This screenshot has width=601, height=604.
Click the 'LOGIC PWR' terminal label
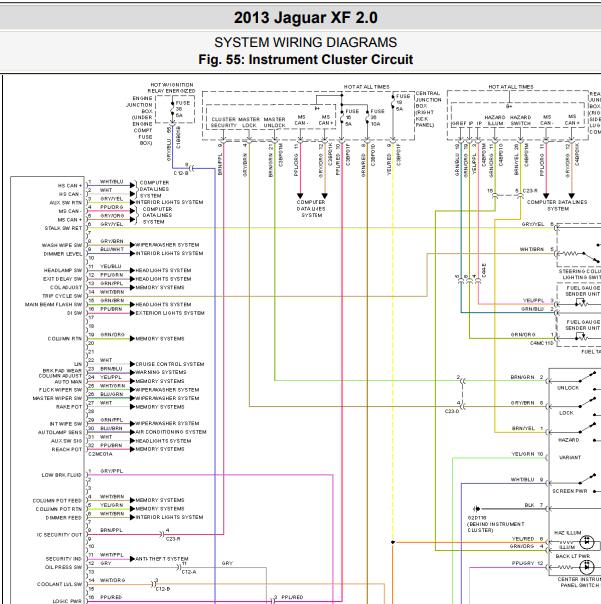coord(67,601)
